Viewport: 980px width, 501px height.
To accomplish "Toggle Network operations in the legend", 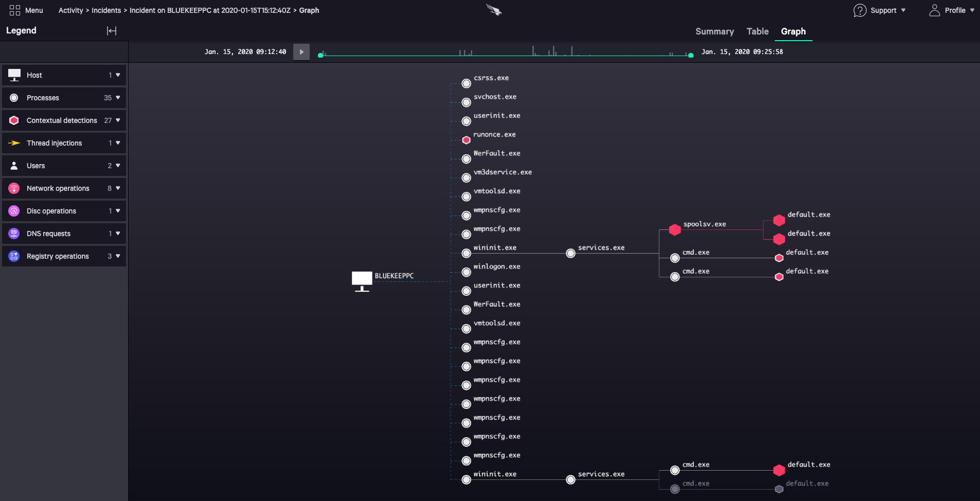I will click(58, 188).
